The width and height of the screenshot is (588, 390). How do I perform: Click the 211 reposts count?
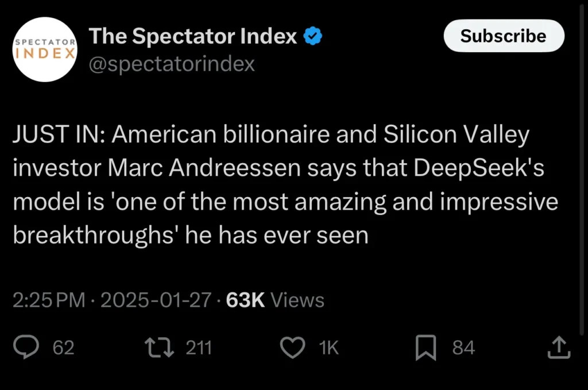tap(199, 347)
